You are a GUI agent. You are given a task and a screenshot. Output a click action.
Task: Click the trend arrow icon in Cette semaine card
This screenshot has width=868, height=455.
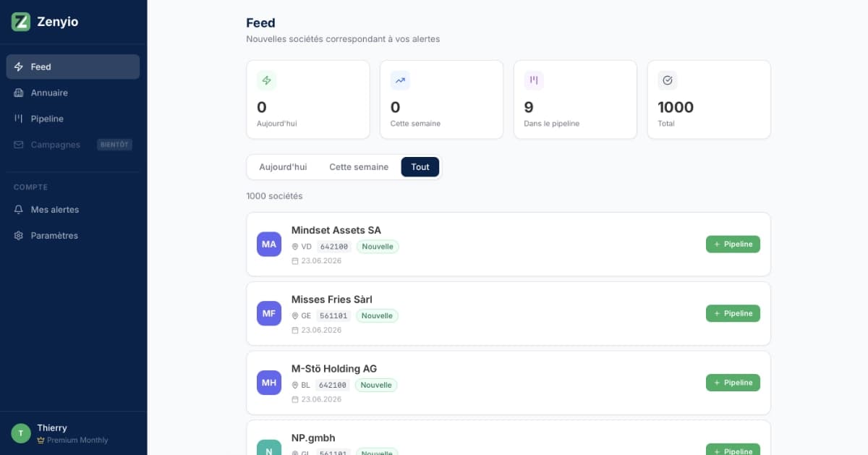click(400, 80)
